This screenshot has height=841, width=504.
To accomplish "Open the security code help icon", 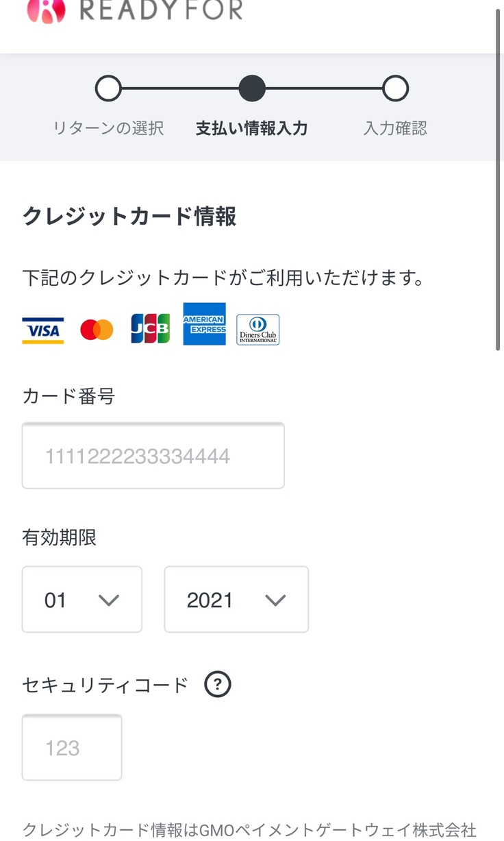I will coord(218,685).
